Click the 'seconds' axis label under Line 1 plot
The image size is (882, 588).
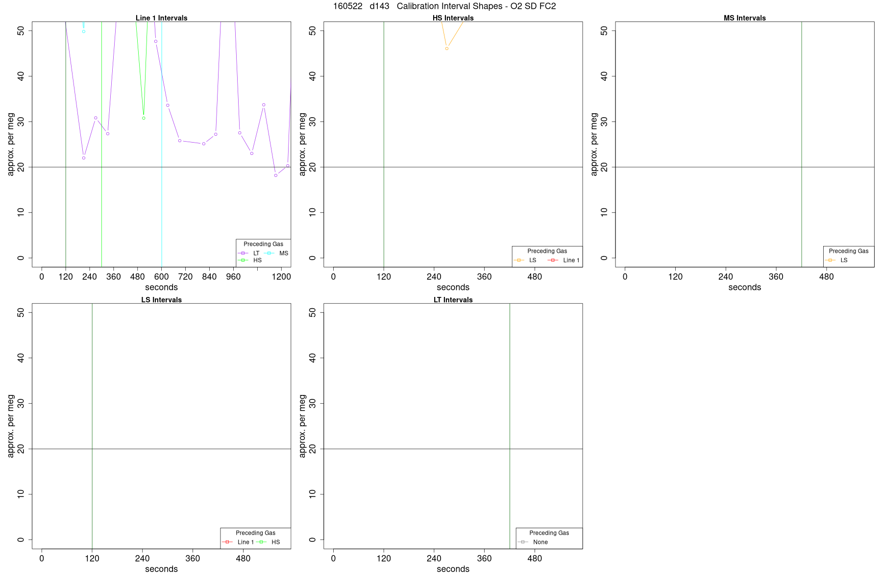[x=161, y=287]
